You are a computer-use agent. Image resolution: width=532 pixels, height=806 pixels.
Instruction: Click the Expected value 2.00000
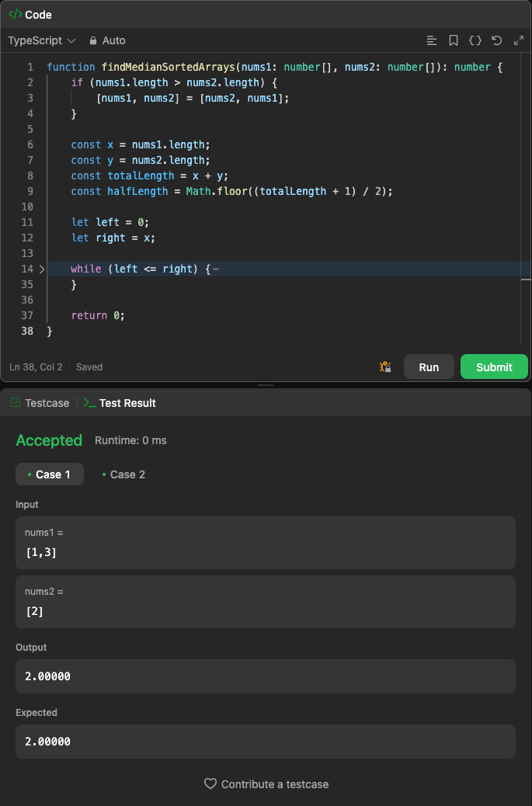coord(48,742)
